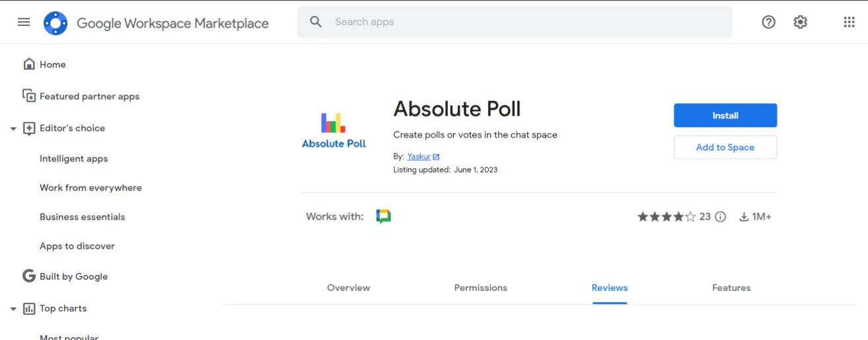Open Editor's choice category
The width and height of the screenshot is (868, 340).
pos(72,128)
